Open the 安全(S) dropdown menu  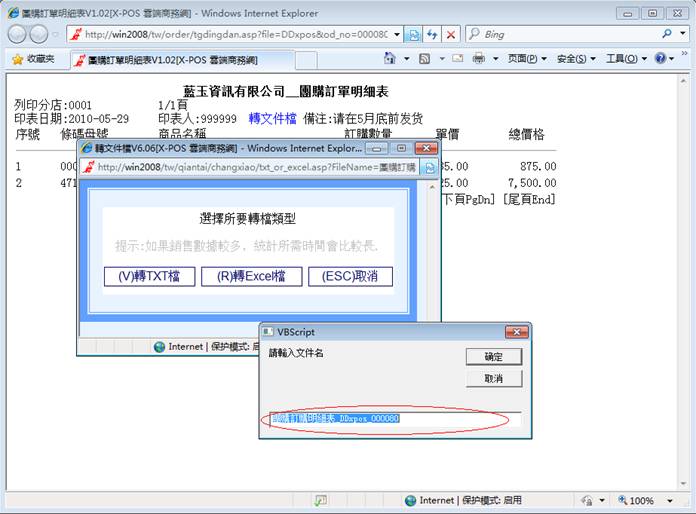click(x=576, y=59)
